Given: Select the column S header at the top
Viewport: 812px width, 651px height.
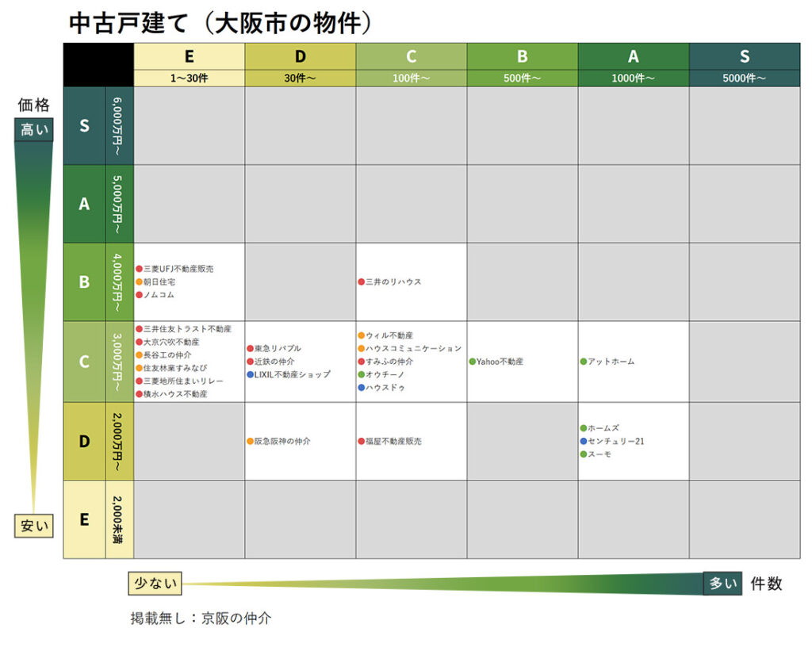Looking at the screenshot, I should (744, 56).
